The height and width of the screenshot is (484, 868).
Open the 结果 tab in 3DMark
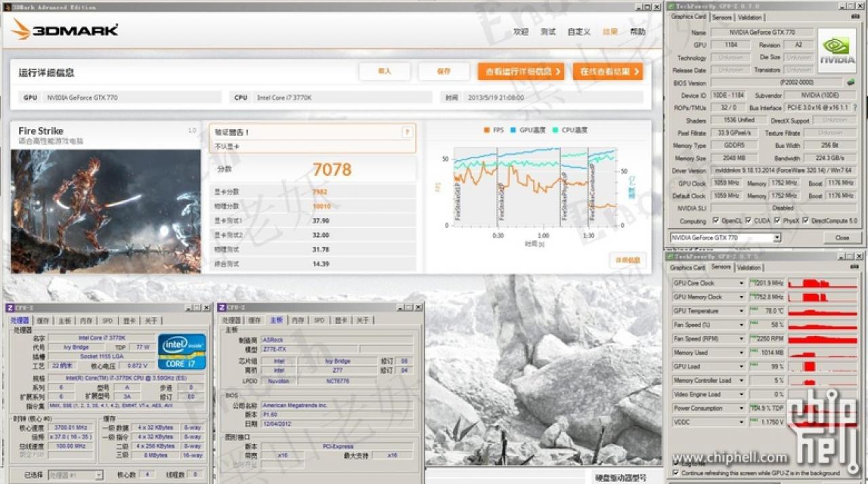610,32
